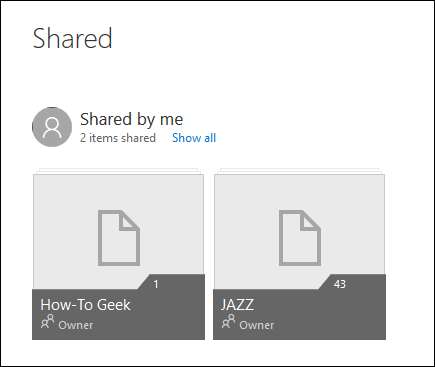435x367 pixels.
Task: Click the dark caption bar of JAZZ tile
Action: click(299, 314)
